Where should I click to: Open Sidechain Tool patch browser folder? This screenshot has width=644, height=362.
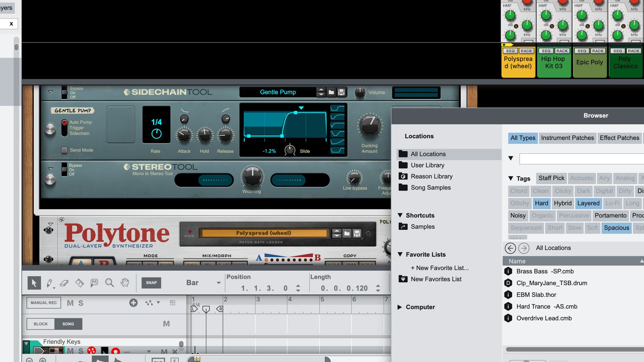(x=331, y=92)
